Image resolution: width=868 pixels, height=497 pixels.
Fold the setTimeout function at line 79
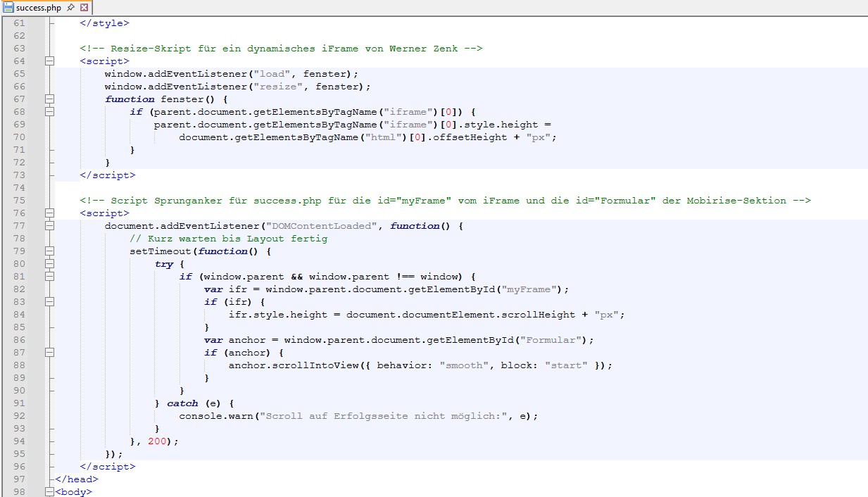click(50, 251)
